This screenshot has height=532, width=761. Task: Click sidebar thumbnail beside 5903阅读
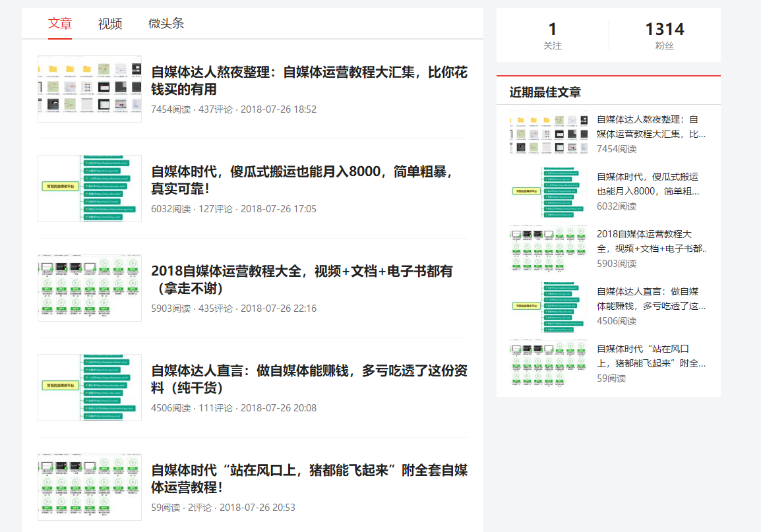tap(549, 248)
